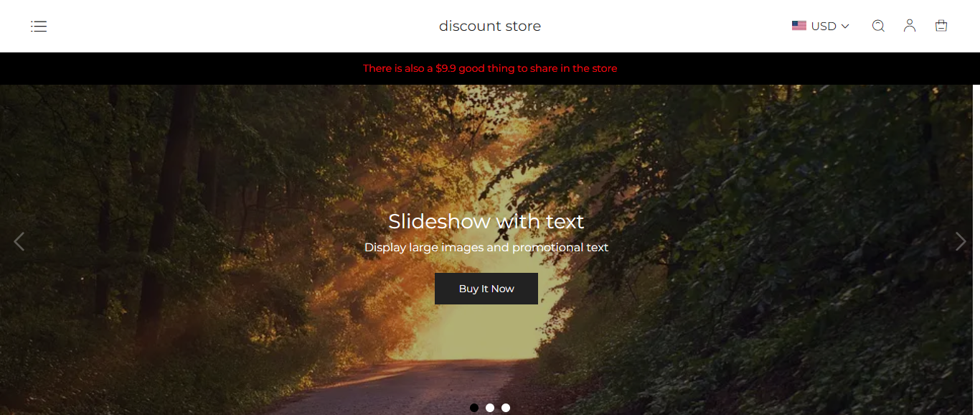Screen dimensions: 980x415
Task: Open the shopping cart icon
Action: tap(941, 26)
